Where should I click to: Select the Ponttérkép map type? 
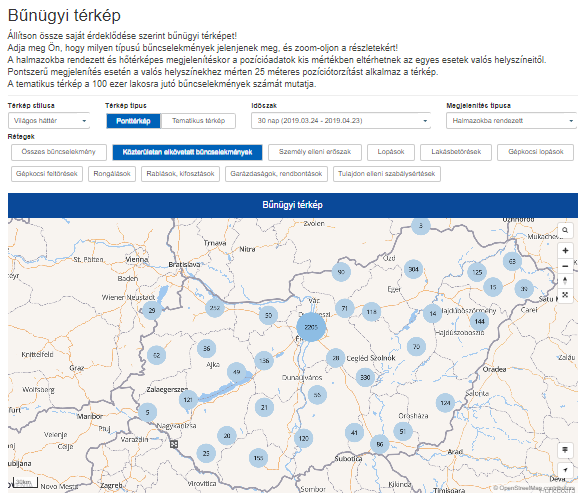pos(133,121)
